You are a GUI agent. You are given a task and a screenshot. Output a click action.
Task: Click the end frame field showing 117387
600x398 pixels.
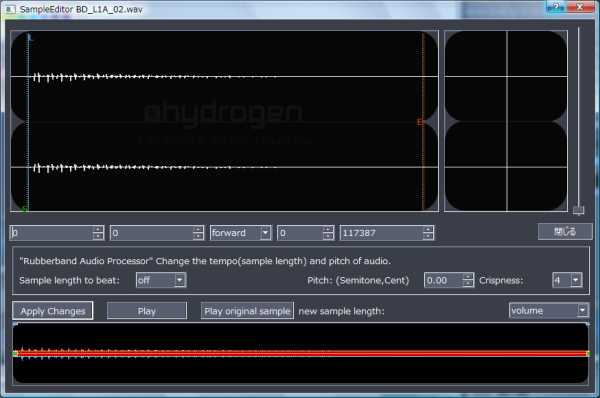382,233
